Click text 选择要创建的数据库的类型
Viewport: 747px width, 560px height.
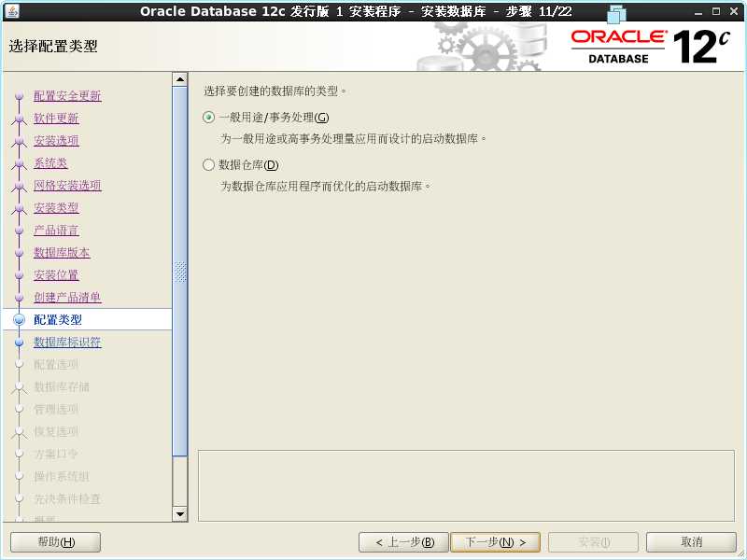coord(275,91)
